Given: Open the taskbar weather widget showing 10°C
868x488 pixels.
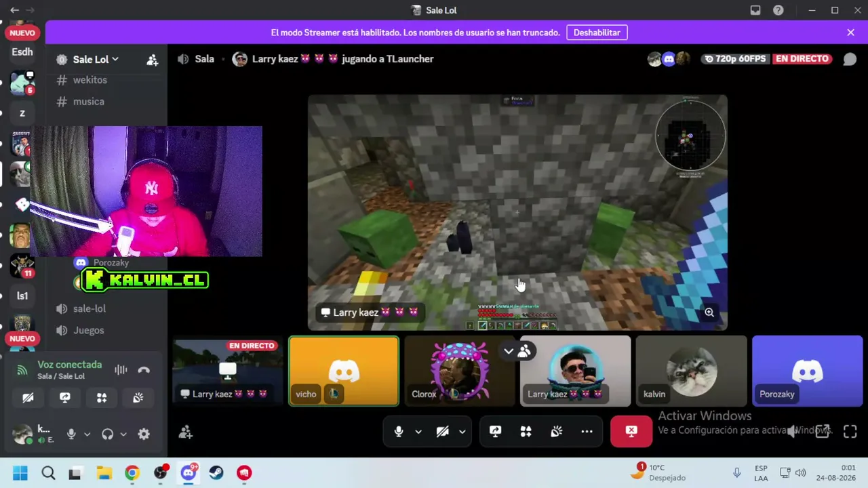Looking at the screenshot, I should click(658, 472).
